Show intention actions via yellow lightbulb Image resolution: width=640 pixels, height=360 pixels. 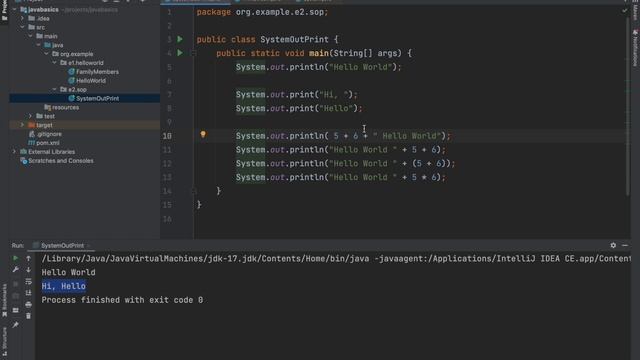pyautogui.click(x=203, y=134)
